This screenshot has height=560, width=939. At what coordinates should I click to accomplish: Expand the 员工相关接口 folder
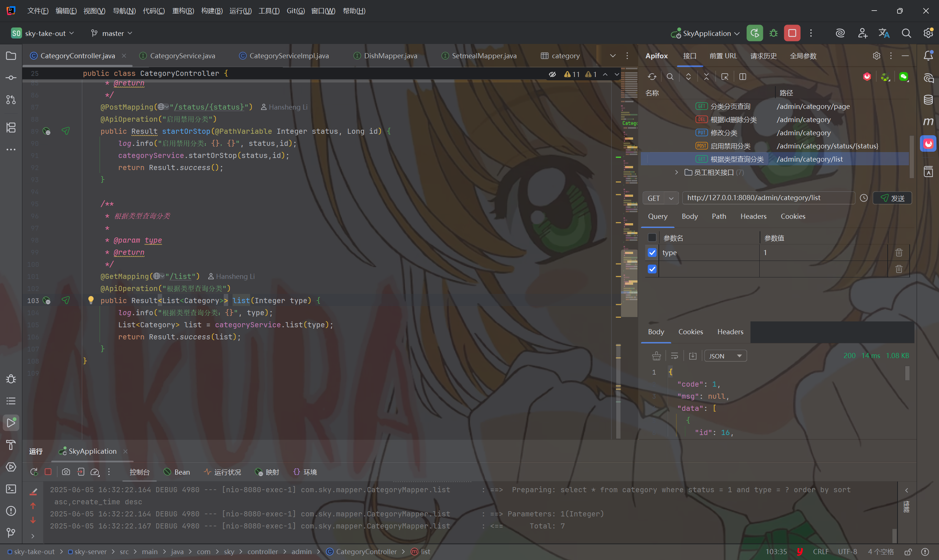pos(676,173)
